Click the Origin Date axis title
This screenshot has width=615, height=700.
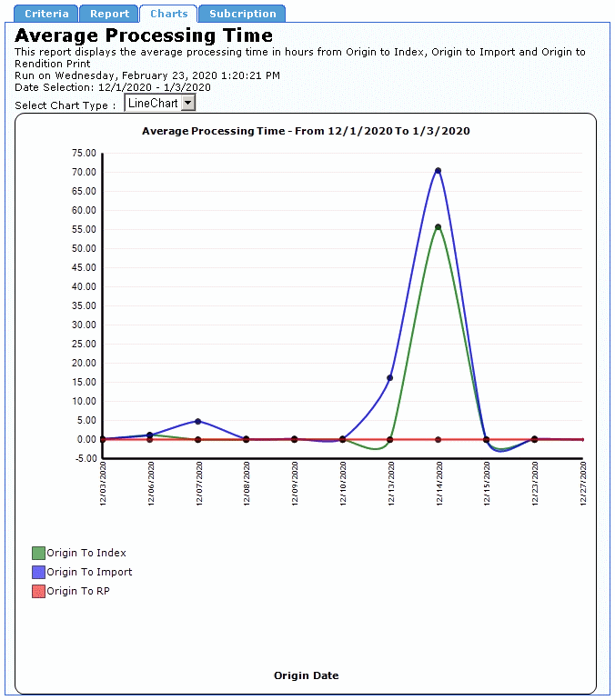306,675
